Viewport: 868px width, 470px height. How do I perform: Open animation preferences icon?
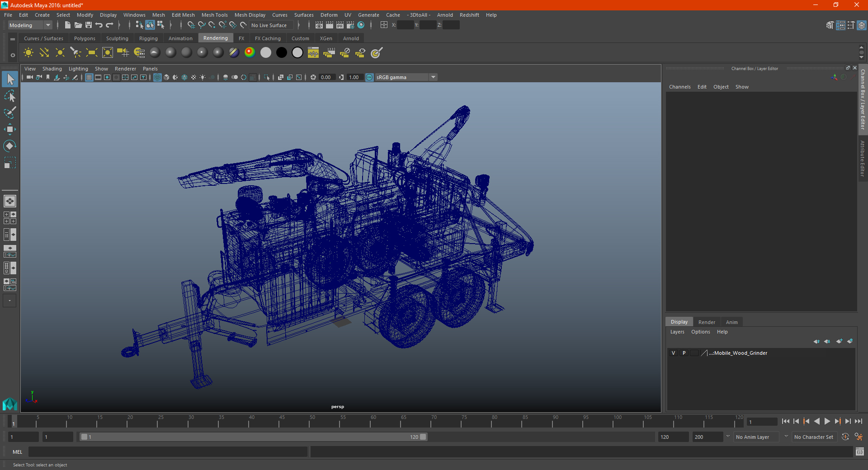(859, 437)
